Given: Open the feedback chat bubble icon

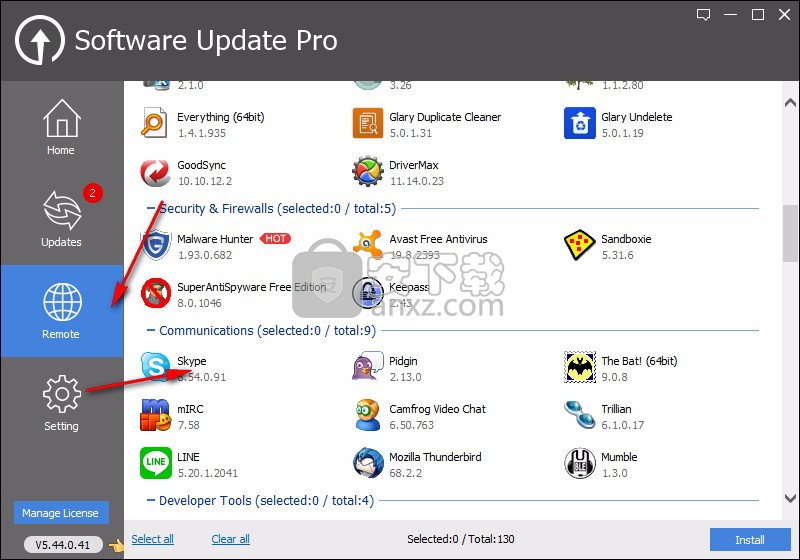Looking at the screenshot, I should (x=704, y=15).
